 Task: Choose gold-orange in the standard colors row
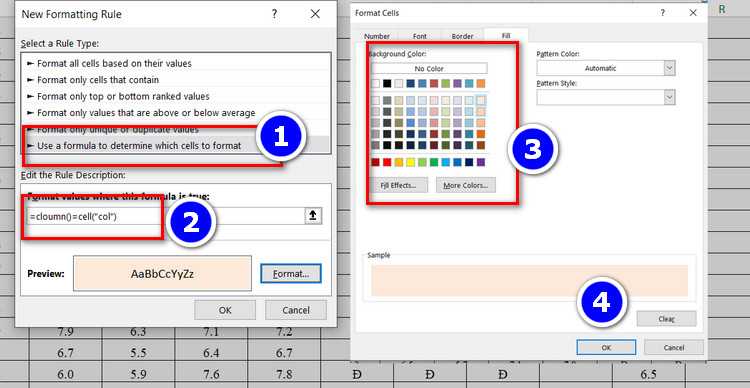tap(399, 162)
